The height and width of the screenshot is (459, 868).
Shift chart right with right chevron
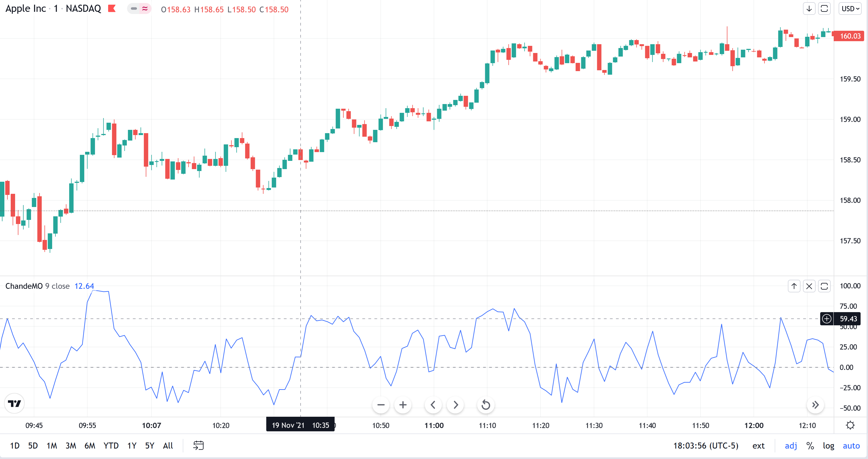(456, 405)
